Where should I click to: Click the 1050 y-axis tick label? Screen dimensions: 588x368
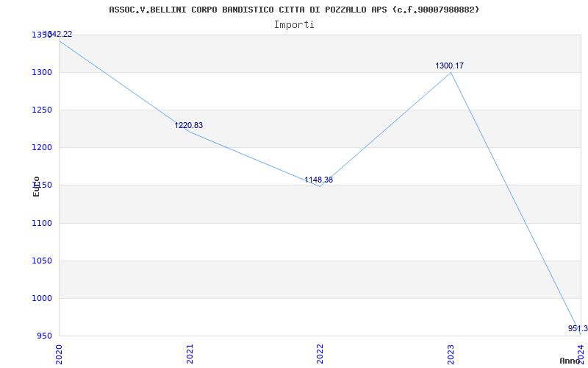[42, 261]
